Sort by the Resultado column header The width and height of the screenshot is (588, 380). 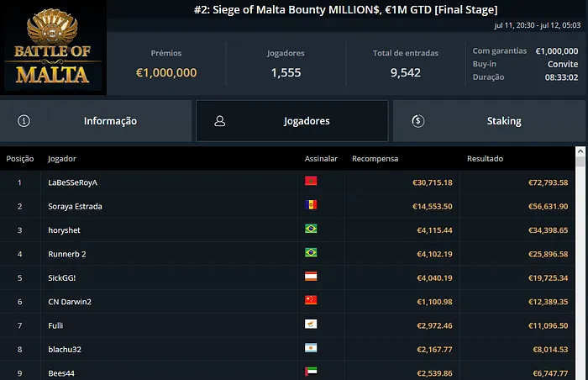pos(485,159)
